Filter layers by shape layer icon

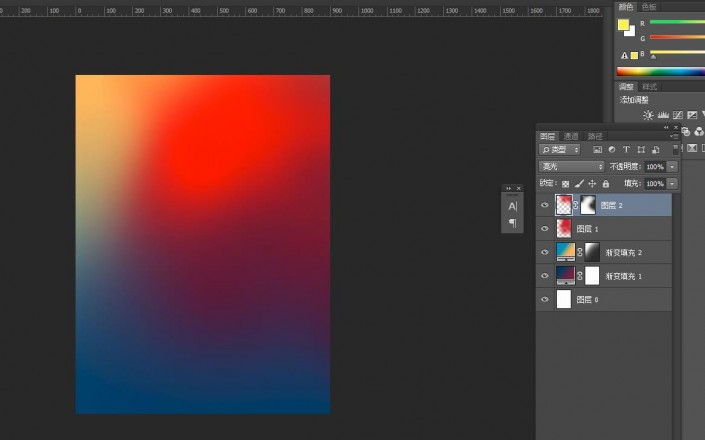point(641,150)
